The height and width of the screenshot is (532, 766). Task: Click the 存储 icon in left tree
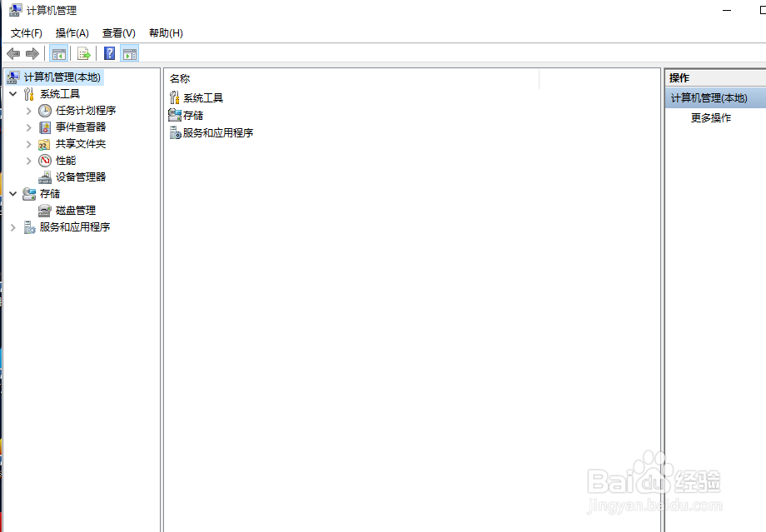tap(29, 194)
